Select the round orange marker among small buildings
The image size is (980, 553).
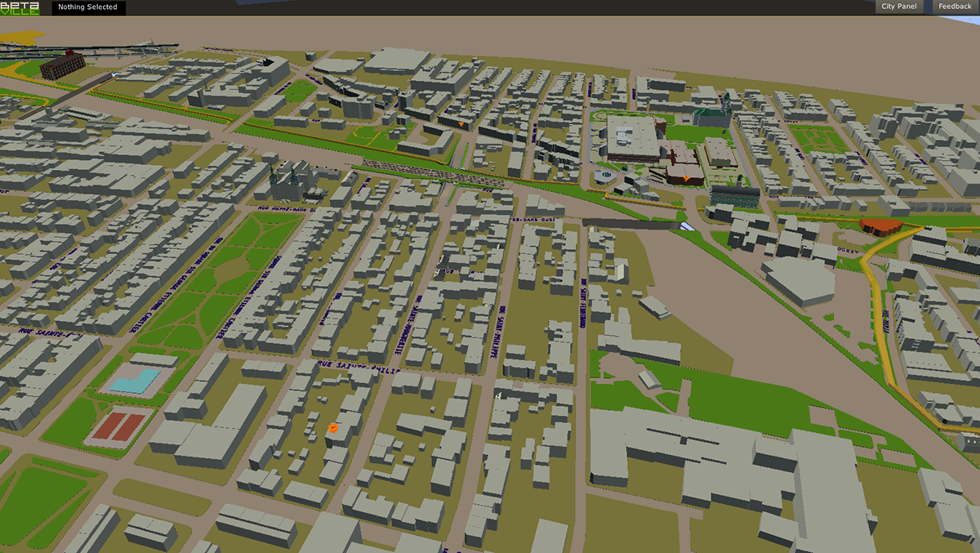pyautogui.click(x=332, y=427)
